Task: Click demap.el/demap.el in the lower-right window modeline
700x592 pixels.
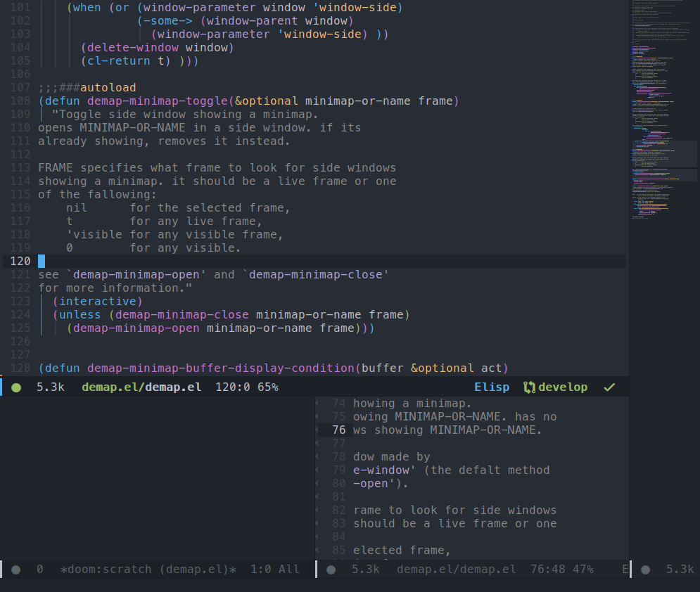Action: (x=457, y=570)
